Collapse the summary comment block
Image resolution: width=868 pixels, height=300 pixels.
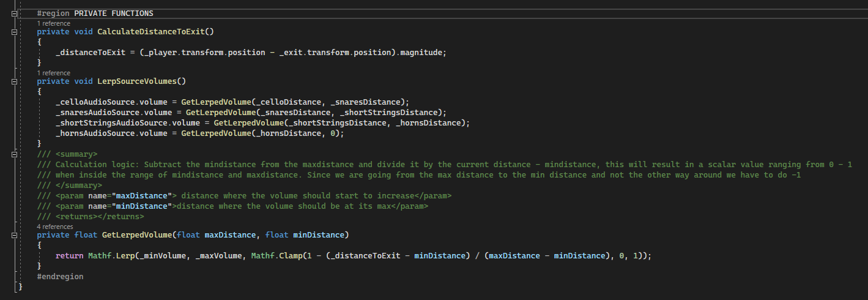15,154
